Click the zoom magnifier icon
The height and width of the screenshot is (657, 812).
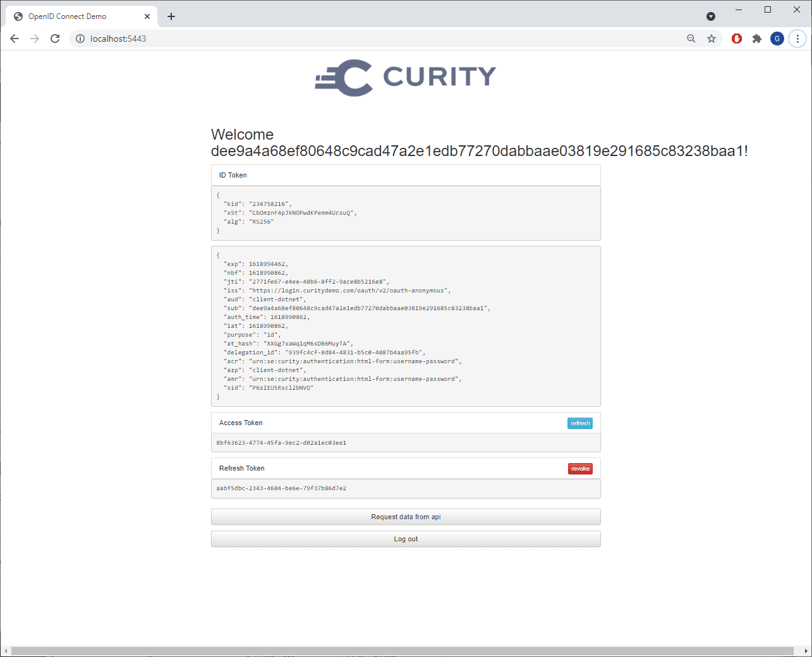click(x=691, y=39)
